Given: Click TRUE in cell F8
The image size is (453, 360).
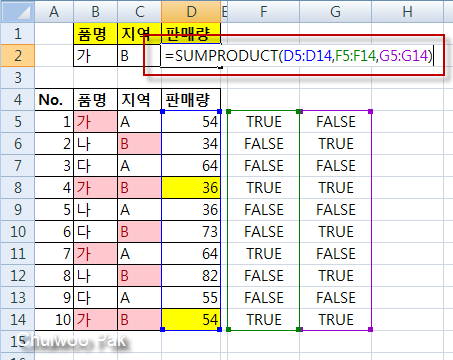Looking at the screenshot, I should (264, 188).
